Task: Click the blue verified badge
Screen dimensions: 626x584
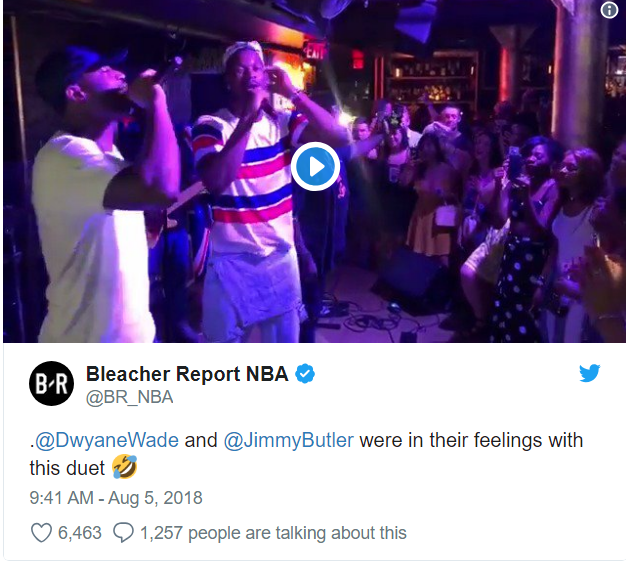Action: point(305,374)
